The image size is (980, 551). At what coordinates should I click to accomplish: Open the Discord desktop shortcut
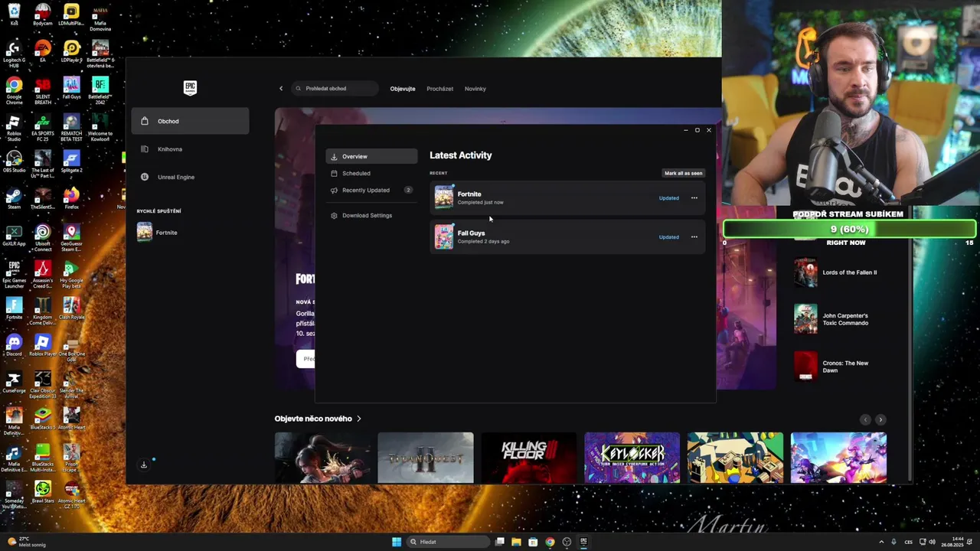click(x=14, y=345)
